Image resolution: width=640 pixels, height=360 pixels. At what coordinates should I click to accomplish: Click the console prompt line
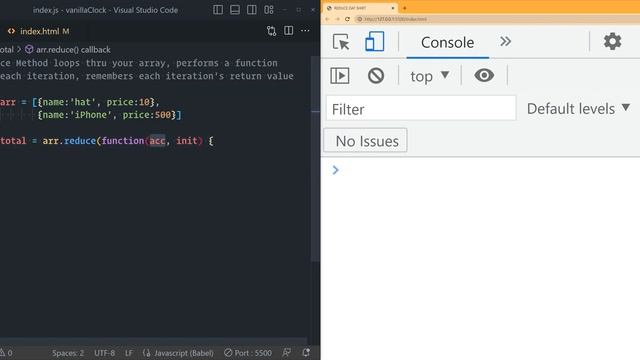480,170
